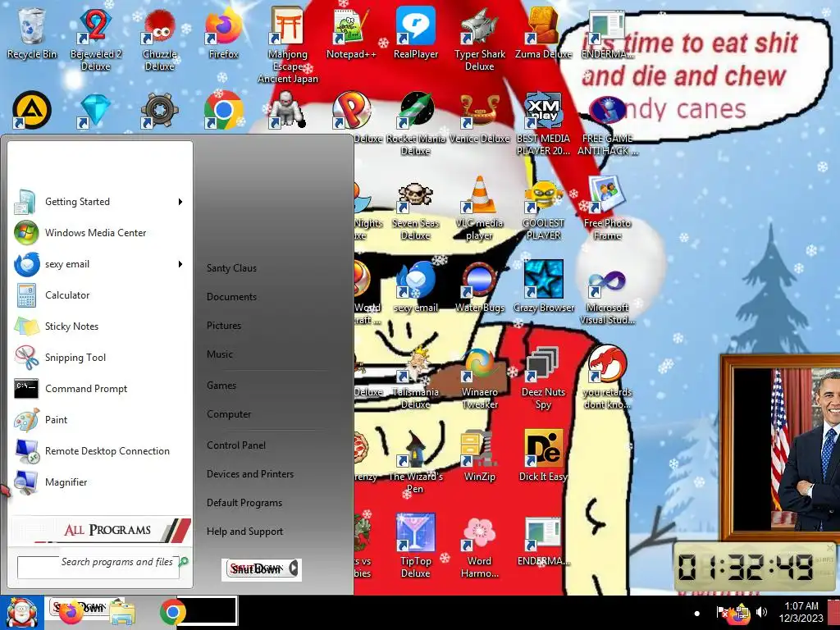Launch Mahjong Escape Ancient Japan
The height and width of the screenshot is (630, 840).
[288, 45]
